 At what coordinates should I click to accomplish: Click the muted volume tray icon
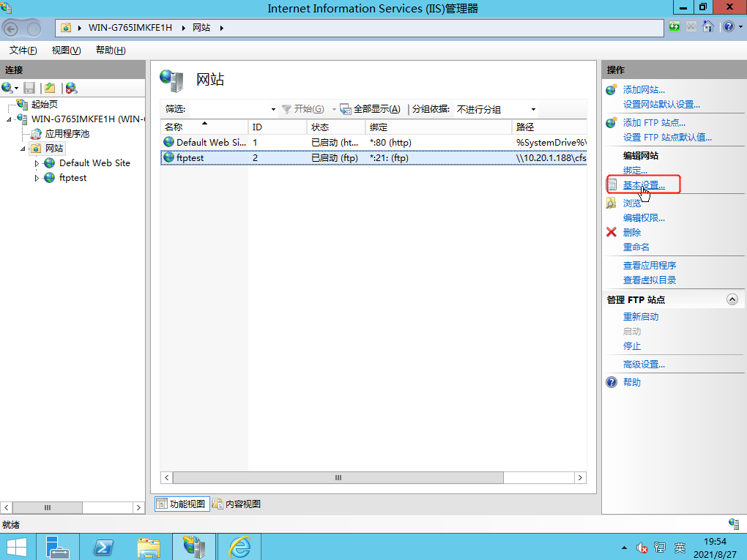[x=642, y=548]
